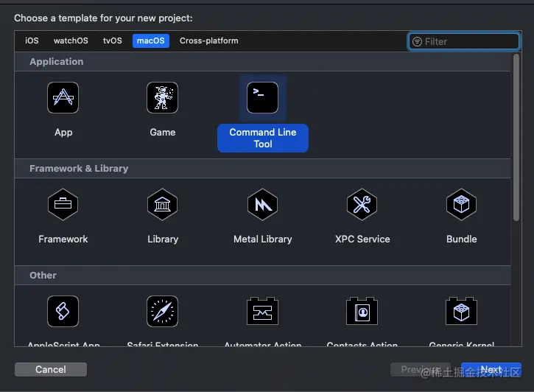The height and width of the screenshot is (392, 534).
Task: Select the Command Line Tool terminal icon
Action: 262,98
